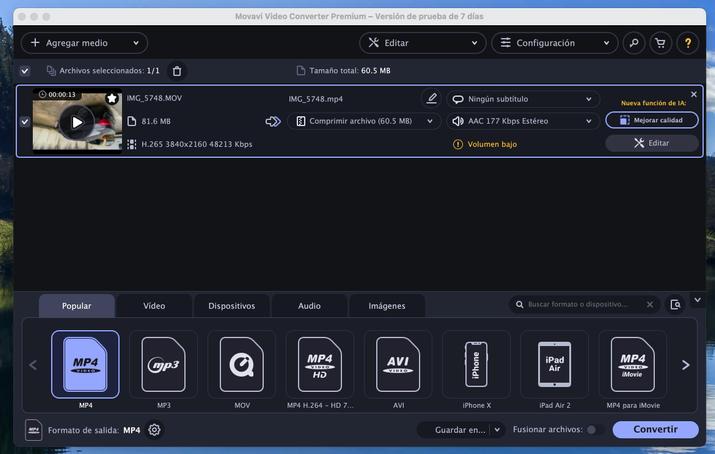Switch to the Vídeo tab
Image resolution: width=715 pixels, height=454 pixels.
[154, 306]
